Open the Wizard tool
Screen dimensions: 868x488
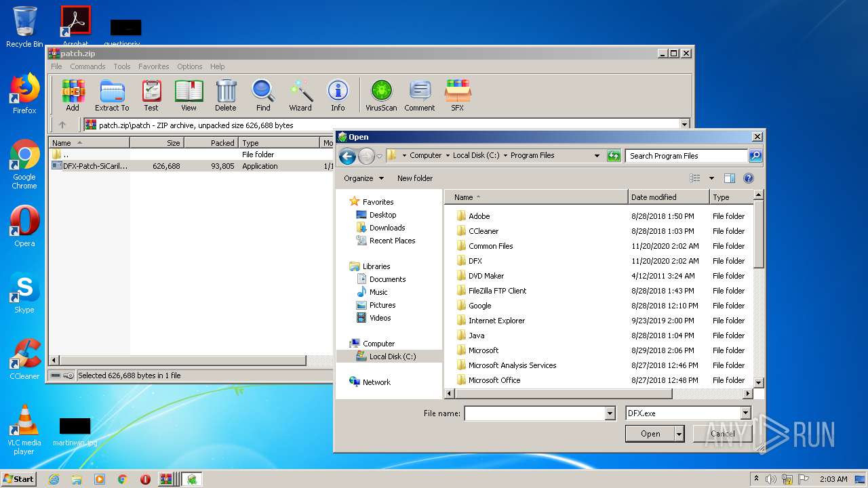point(300,96)
